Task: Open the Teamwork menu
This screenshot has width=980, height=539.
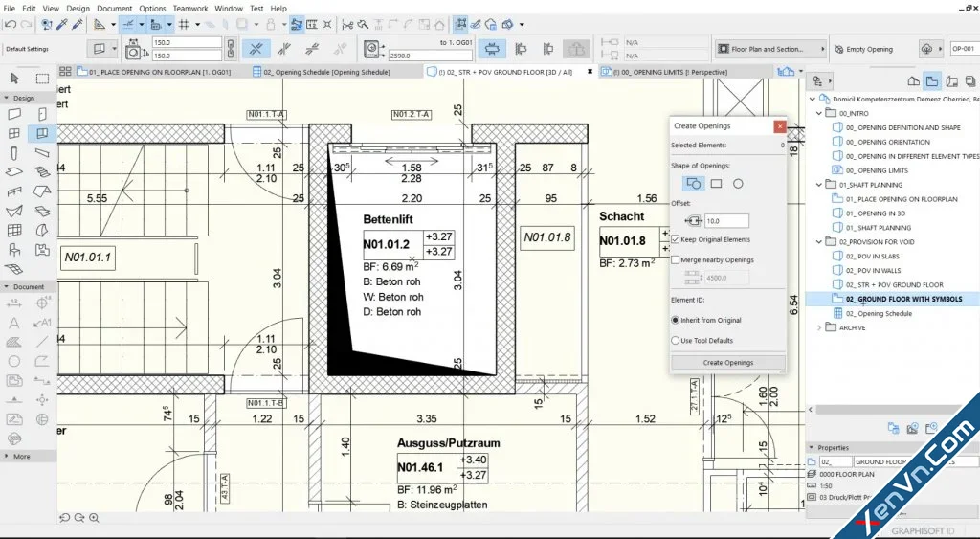Action: pos(190,8)
